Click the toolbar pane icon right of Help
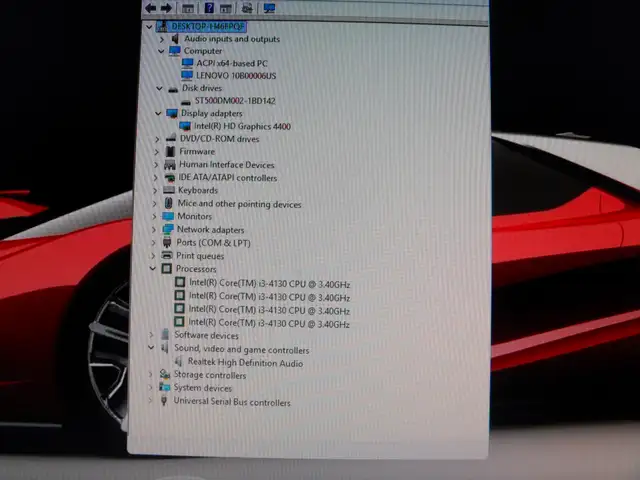 (x=226, y=8)
